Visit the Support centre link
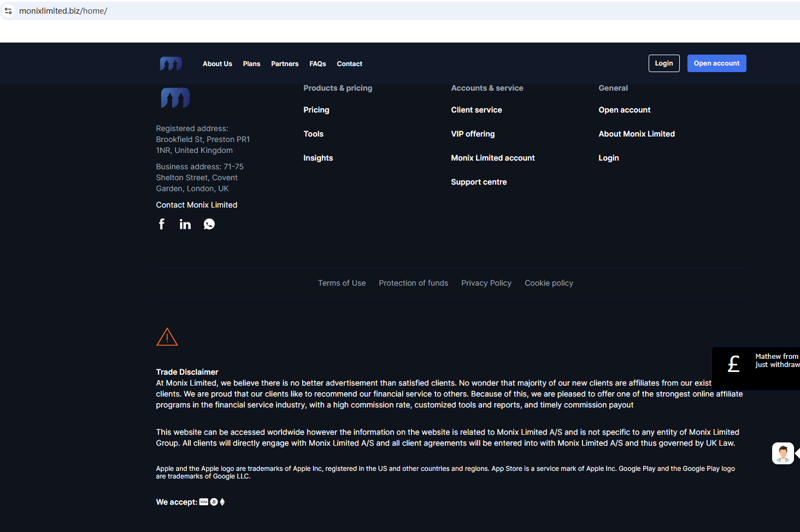Screen dimensions: 800x532 pos(479,182)
